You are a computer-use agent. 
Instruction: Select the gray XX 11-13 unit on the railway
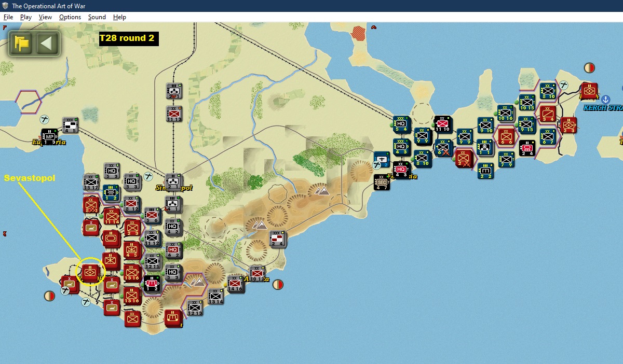(x=174, y=114)
